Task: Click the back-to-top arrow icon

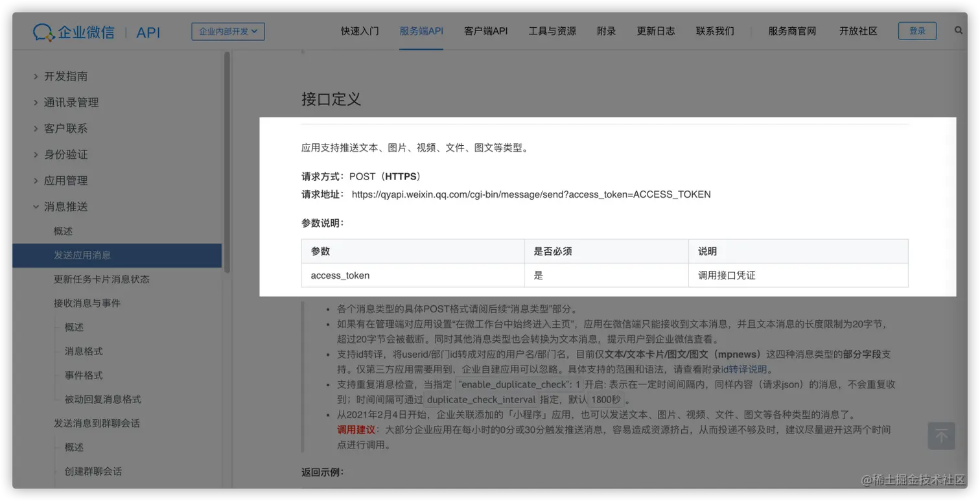Action: point(941,436)
